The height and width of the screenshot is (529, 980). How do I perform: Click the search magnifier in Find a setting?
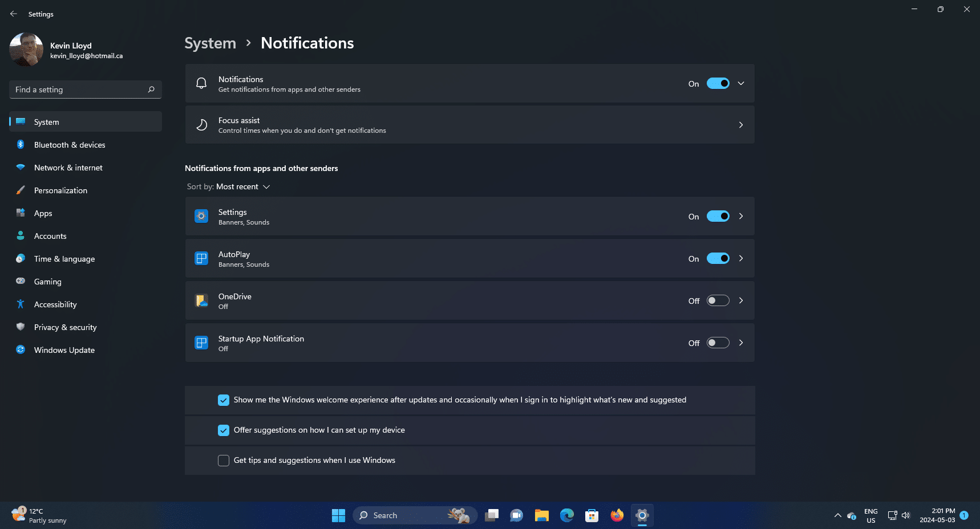151,89
